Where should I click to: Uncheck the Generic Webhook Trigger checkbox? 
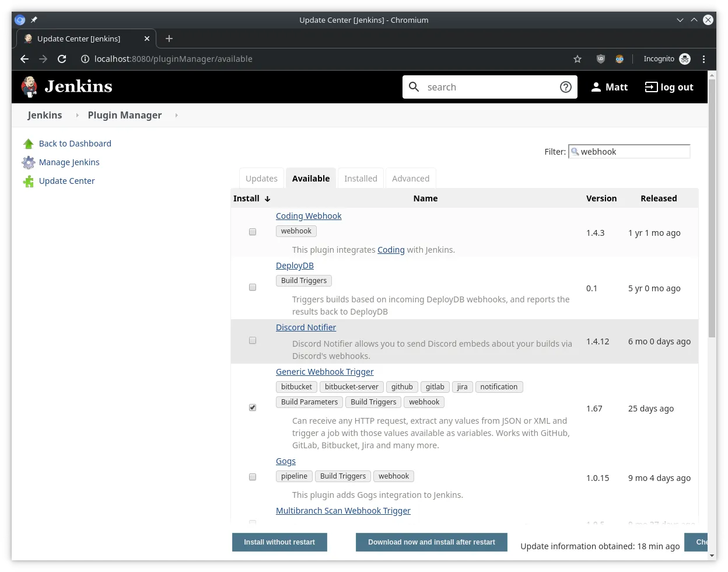[252, 407]
